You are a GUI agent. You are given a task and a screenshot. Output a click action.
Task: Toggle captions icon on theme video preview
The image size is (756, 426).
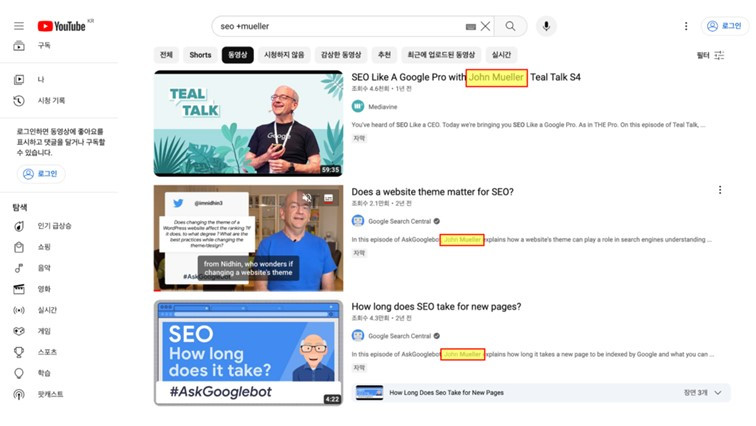click(x=328, y=198)
